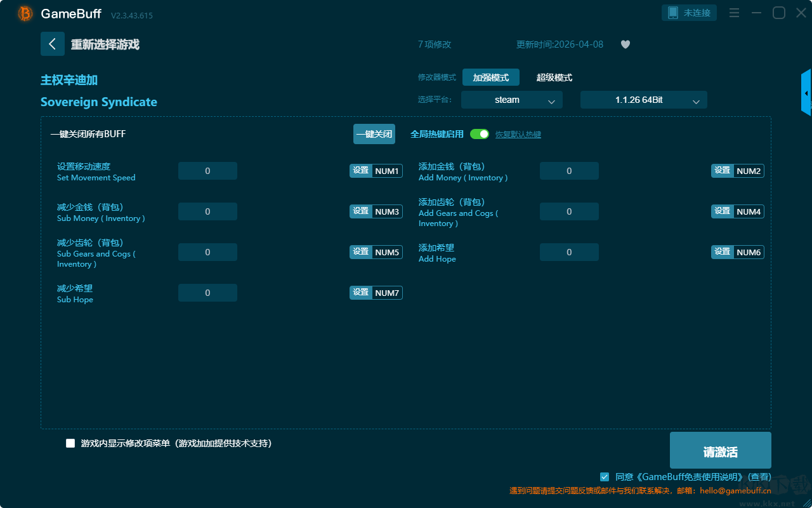Image resolution: width=812 pixels, height=508 pixels.
Task: Click the NUM7 hotkey label
Action: click(x=387, y=293)
